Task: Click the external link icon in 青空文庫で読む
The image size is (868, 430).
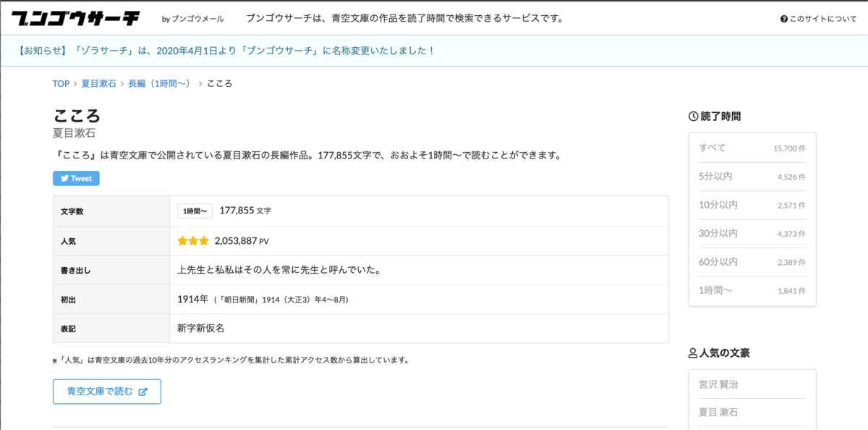Action: [x=142, y=392]
